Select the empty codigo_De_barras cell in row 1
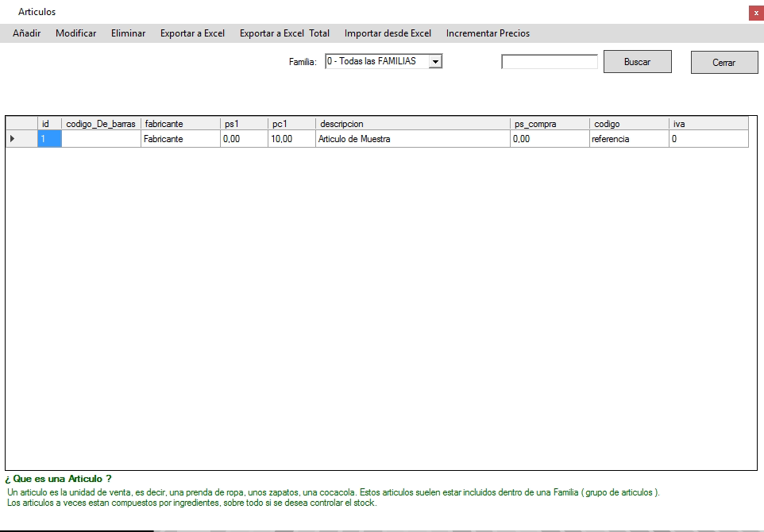The height and width of the screenshot is (532, 764). point(102,139)
